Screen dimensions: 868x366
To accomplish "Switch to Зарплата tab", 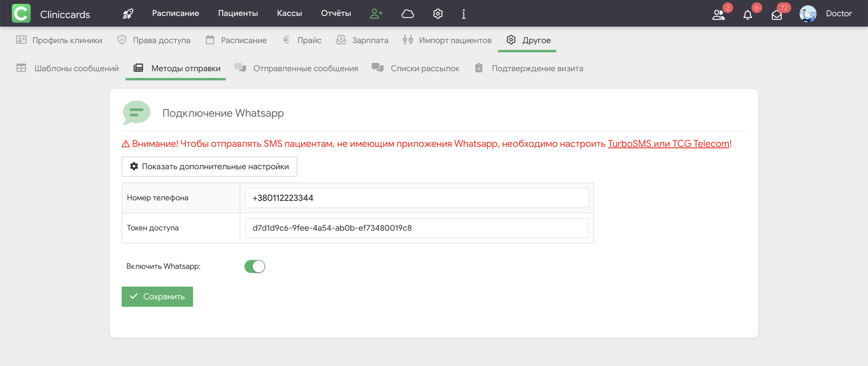I will click(x=362, y=40).
